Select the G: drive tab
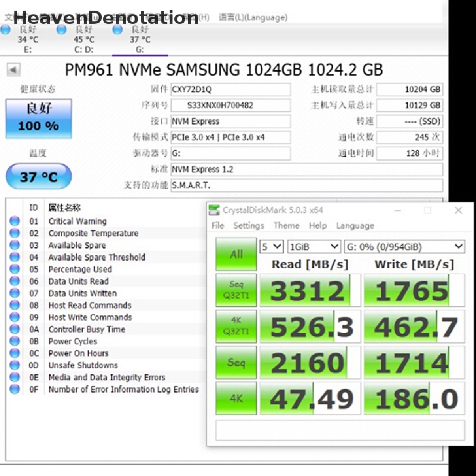The image size is (476, 476). tap(140, 40)
